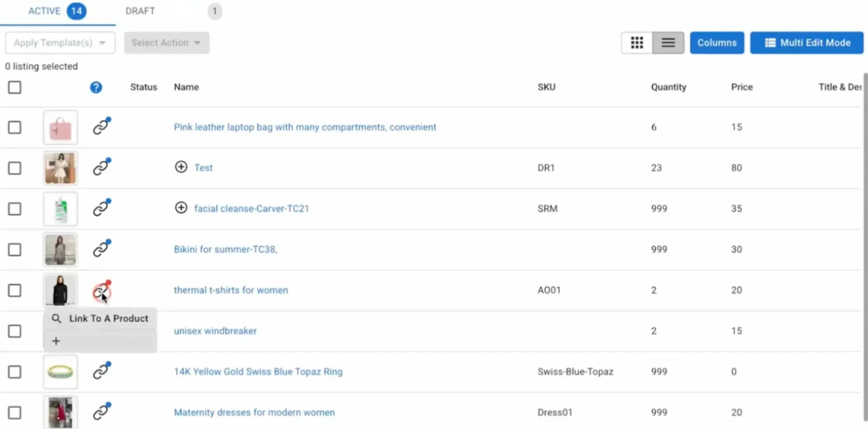Click the SRM SKU cell
Viewport: 868px width, 429px height.
click(547, 209)
